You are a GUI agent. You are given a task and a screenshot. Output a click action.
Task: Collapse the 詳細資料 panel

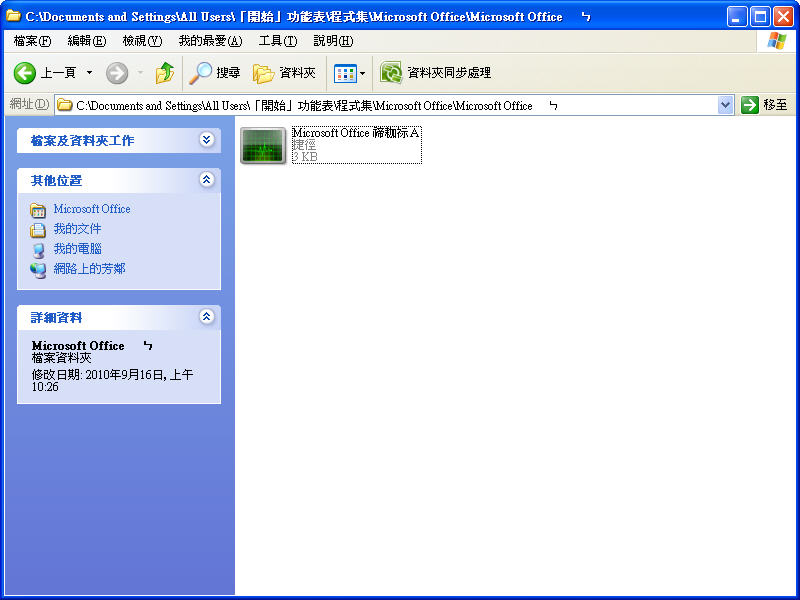(x=206, y=316)
